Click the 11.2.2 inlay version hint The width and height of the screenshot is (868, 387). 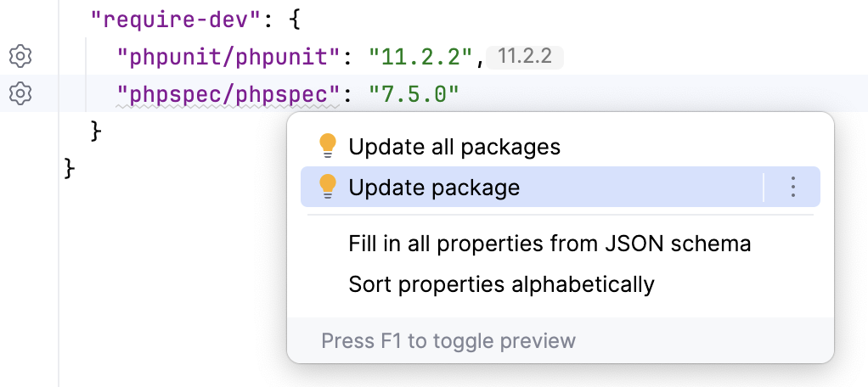525,57
